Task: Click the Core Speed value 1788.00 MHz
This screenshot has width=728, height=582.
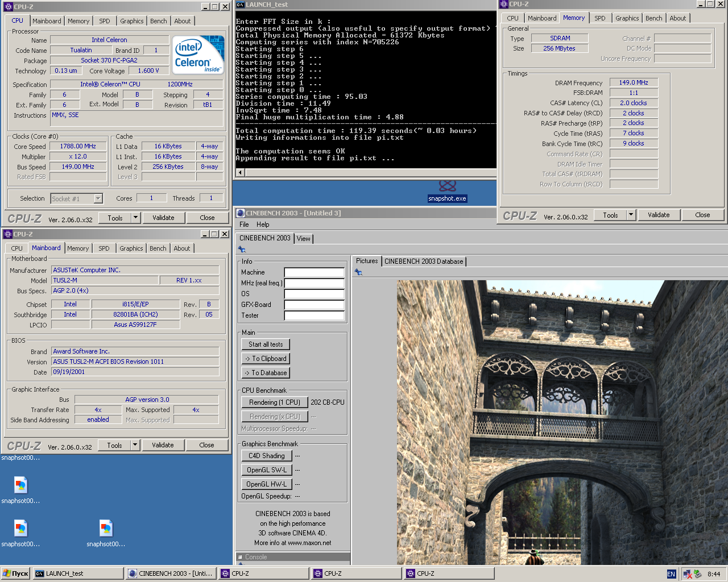Action: pyautogui.click(x=78, y=146)
